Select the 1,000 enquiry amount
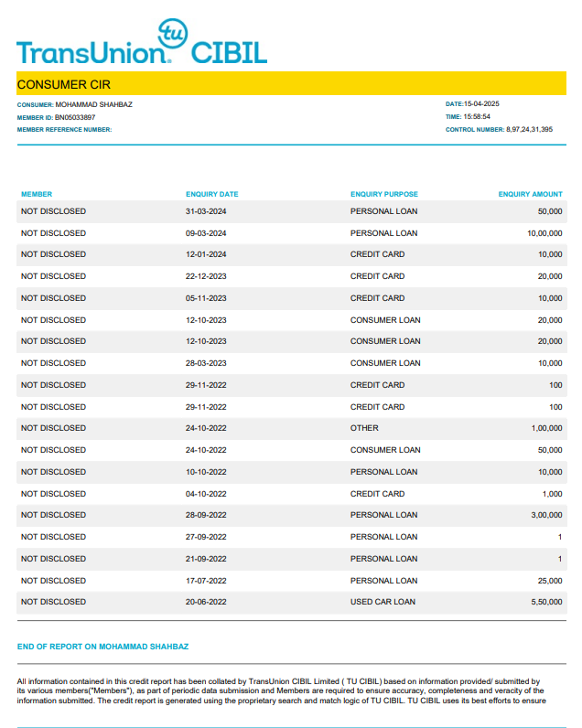 553,494
